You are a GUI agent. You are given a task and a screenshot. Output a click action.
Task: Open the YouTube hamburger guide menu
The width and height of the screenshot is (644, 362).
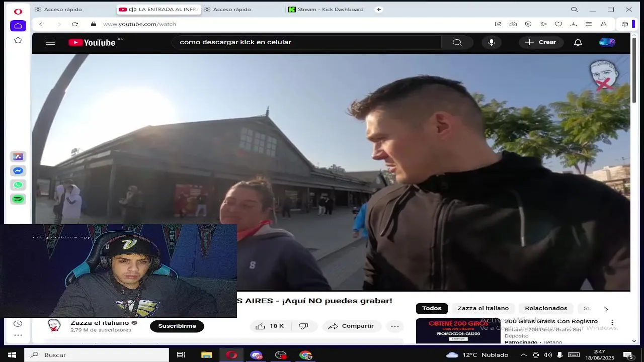tap(50, 42)
